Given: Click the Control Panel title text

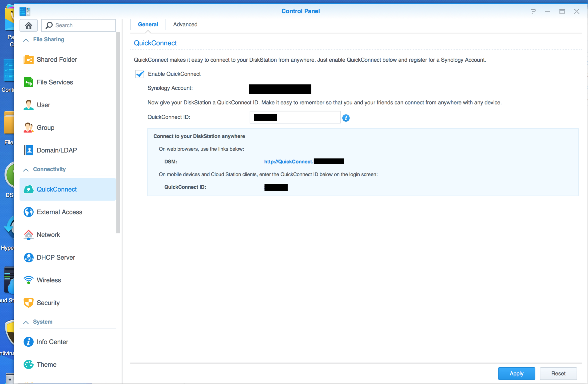Looking at the screenshot, I should point(300,11).
